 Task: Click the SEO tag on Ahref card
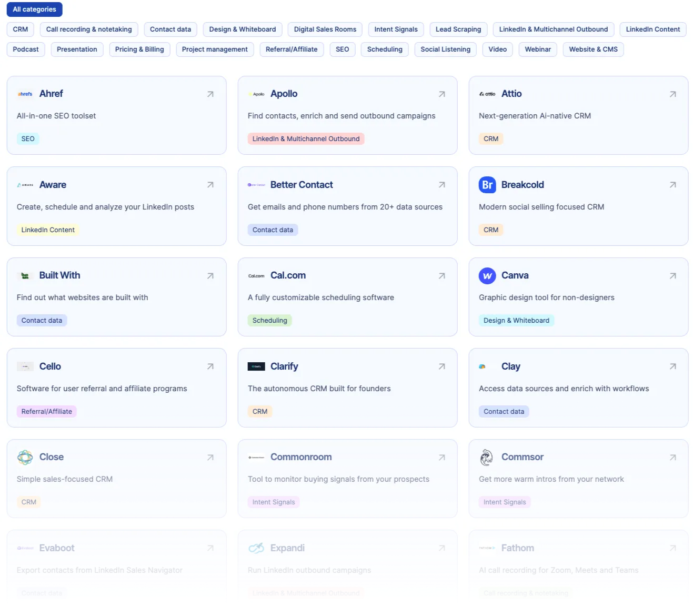[x=28, y=139]
